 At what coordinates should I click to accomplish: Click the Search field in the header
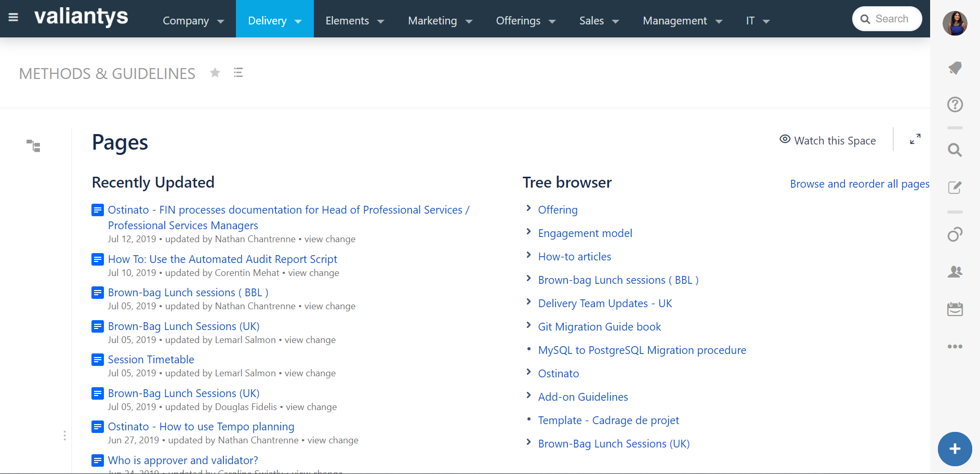pos(887,19)
